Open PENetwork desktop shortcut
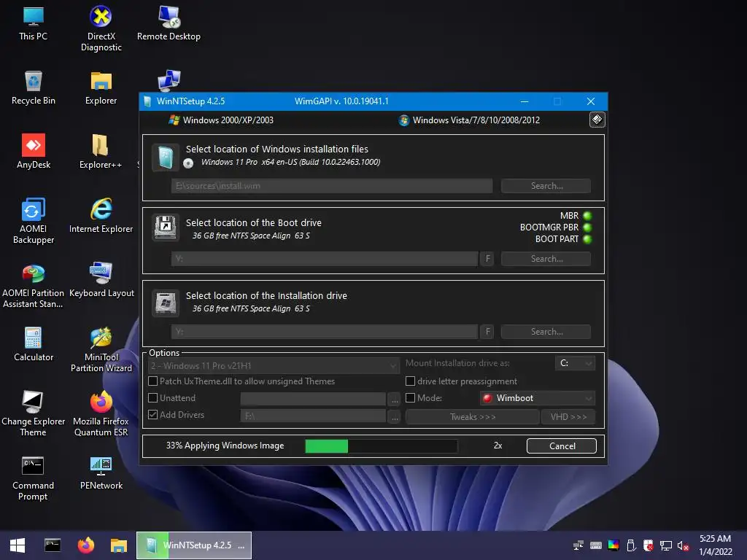The height and width of the screenshot is (560, 747). coord(101,472)
